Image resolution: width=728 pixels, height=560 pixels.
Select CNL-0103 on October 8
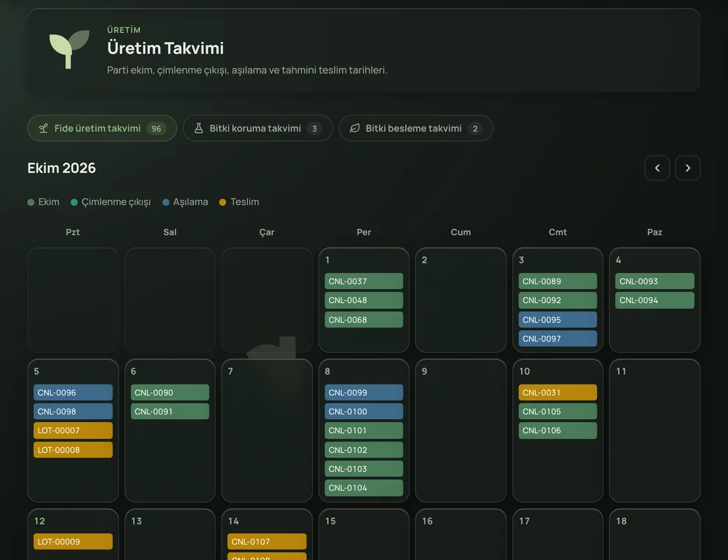pos(363,468)
